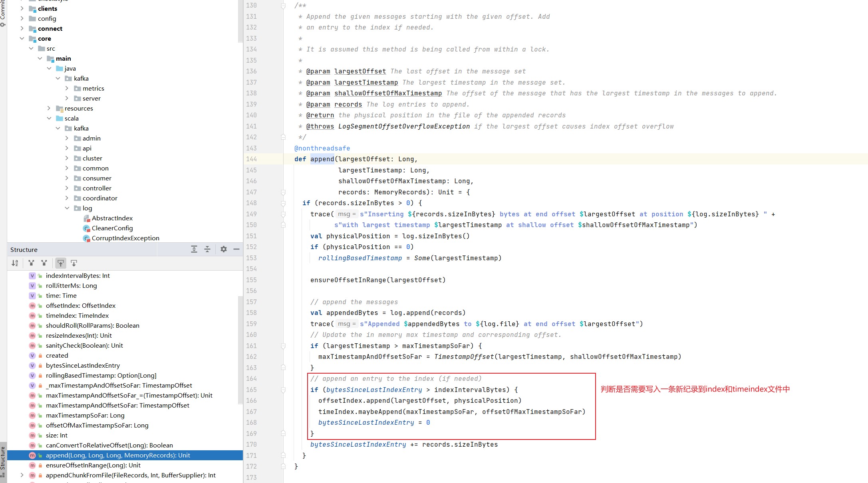
Task: Open Structure panel gear options
Action: [x=224, y=249]
